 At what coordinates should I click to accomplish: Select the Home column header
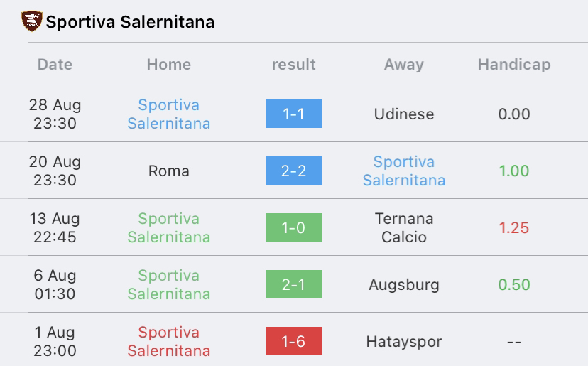pos(169,65)
